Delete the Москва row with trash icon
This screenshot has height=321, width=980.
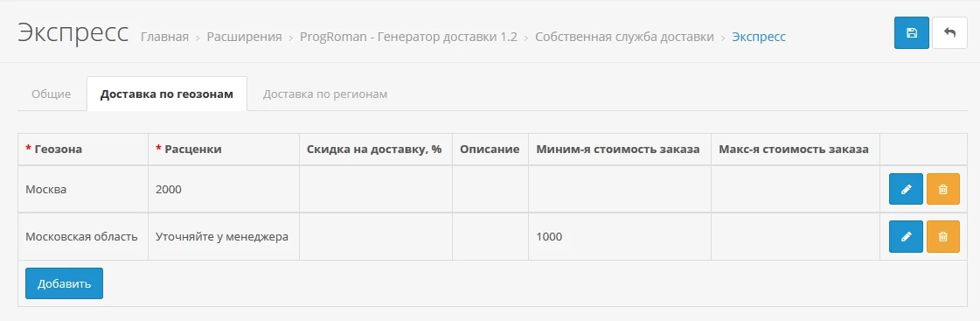943,189
